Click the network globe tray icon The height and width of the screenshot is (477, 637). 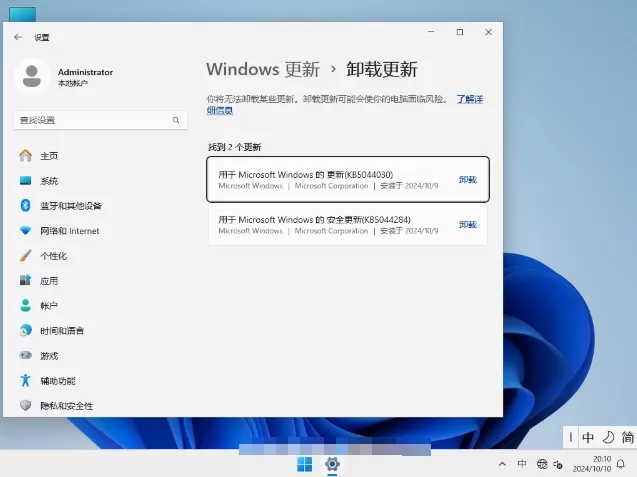[x=542, y=464]
